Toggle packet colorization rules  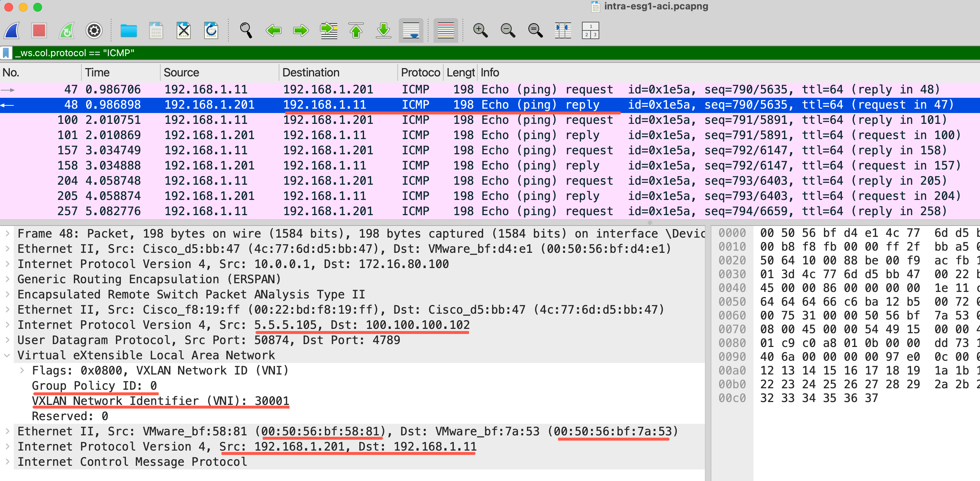point(445,30)
